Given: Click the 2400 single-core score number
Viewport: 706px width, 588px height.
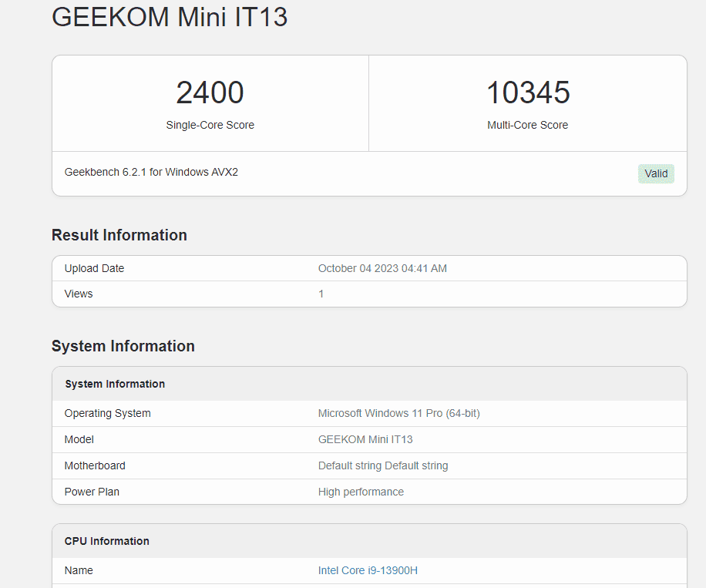Looking at the screenshot, I should pyautogui.click(x=210, y=93).
